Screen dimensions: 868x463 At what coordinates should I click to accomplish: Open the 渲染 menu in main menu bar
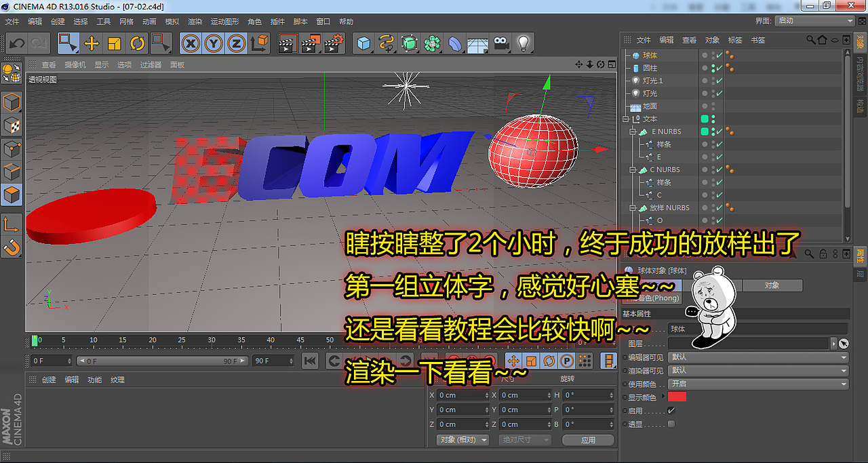tap(195, 22)
